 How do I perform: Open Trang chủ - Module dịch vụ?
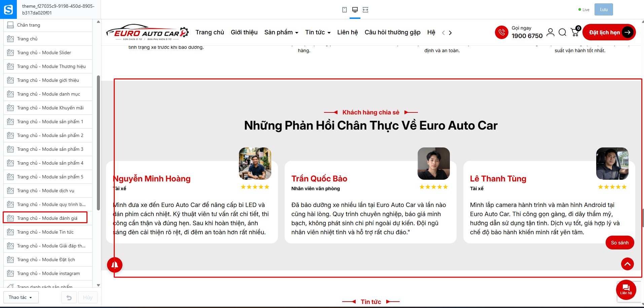click(x=48, y=191)
